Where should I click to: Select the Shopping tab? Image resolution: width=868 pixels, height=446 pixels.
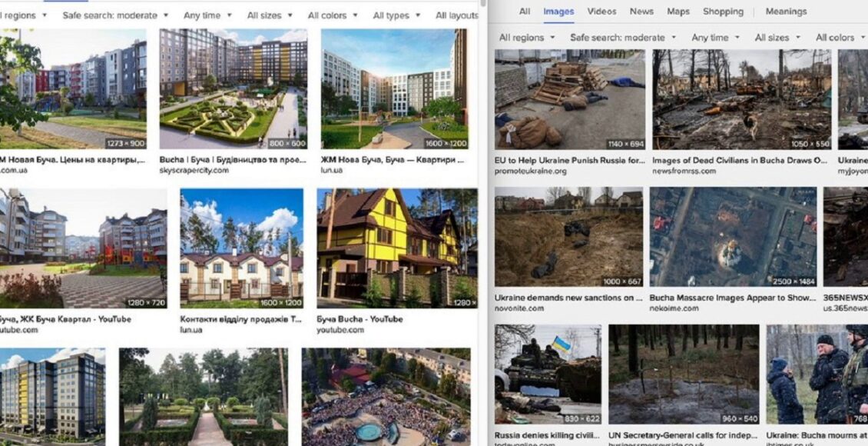click(723, 11)
